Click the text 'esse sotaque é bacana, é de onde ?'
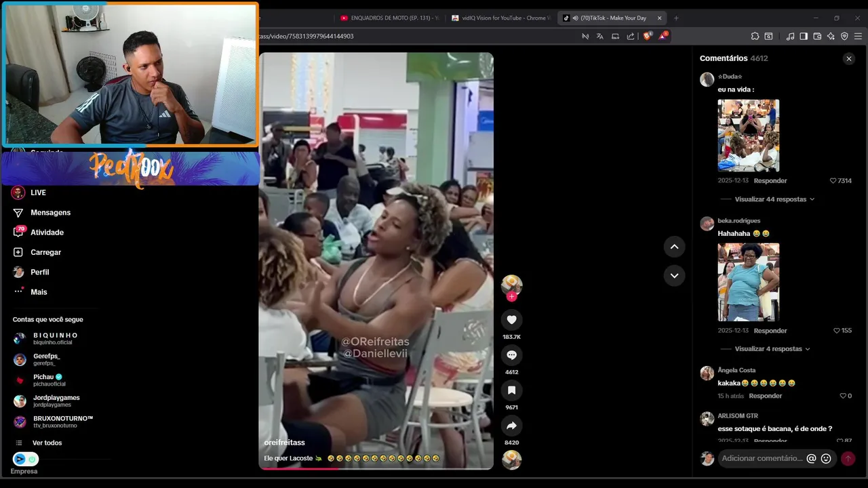868x488 pixels. (774, 429)
